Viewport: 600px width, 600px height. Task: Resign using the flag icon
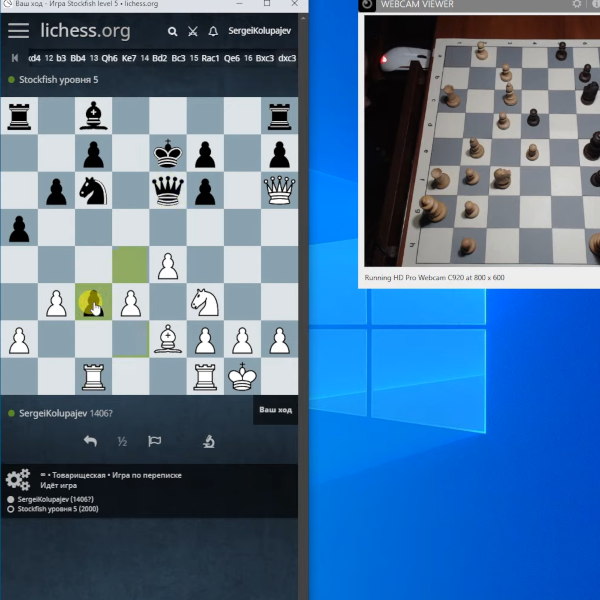(x=154, y=441)
